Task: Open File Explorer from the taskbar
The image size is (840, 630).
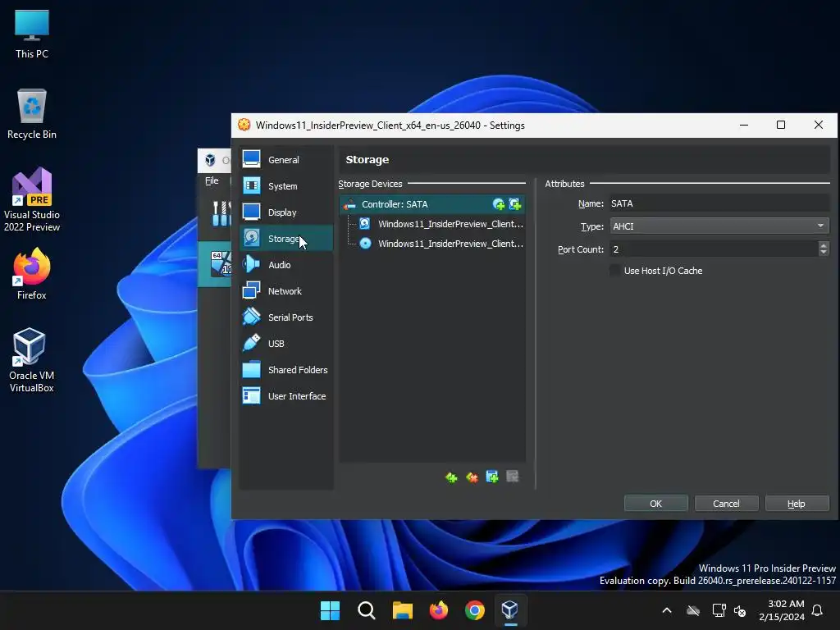Action: (x=402, y=610)
